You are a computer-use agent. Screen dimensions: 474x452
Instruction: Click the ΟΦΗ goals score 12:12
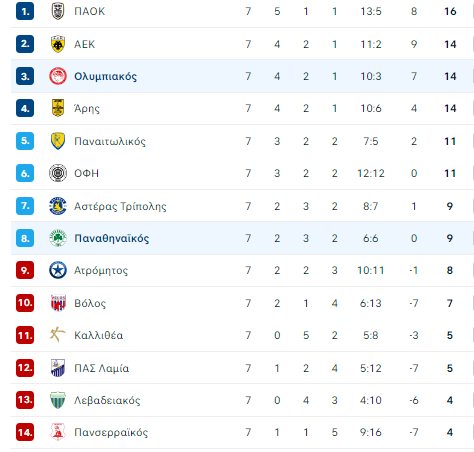point(371,173)
